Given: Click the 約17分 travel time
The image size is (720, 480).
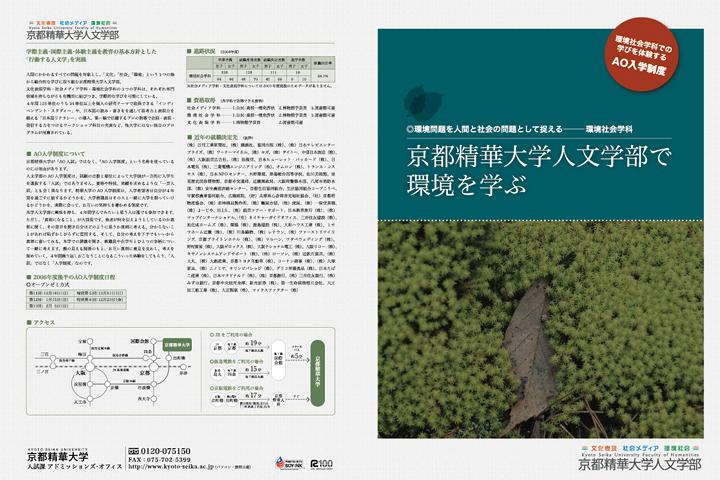Looking at the screenshot, I should (254, 395).
